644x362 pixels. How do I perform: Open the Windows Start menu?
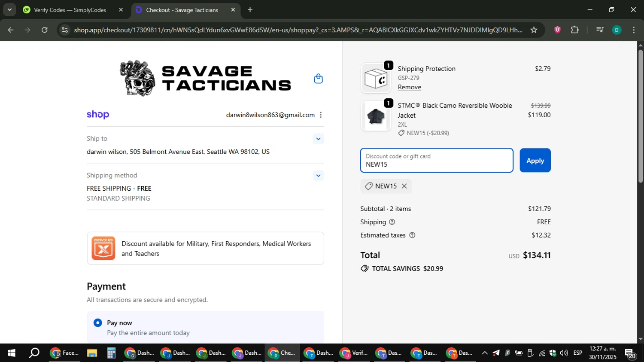[12, 353]
